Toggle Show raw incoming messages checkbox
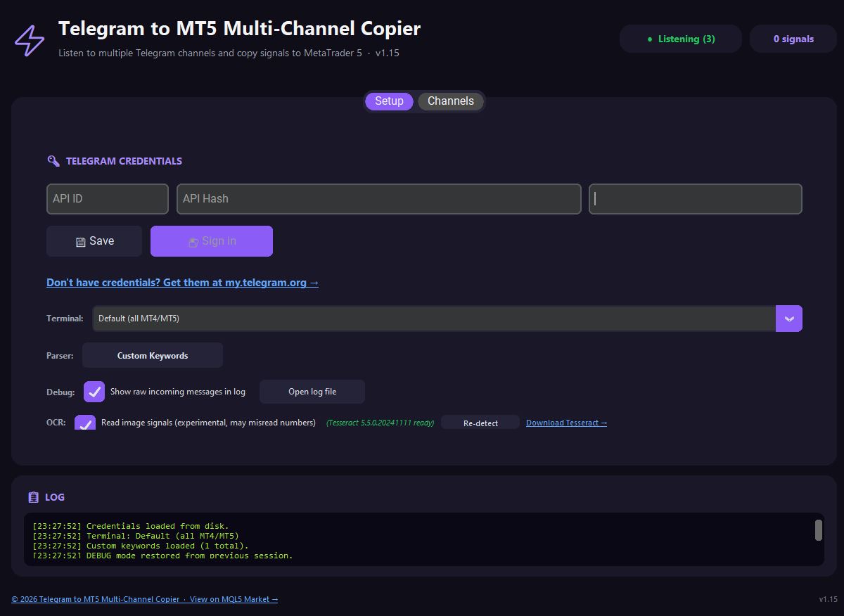Image resolution: width=844 pixels, height=616 pixels. click(x=94, y=392)
